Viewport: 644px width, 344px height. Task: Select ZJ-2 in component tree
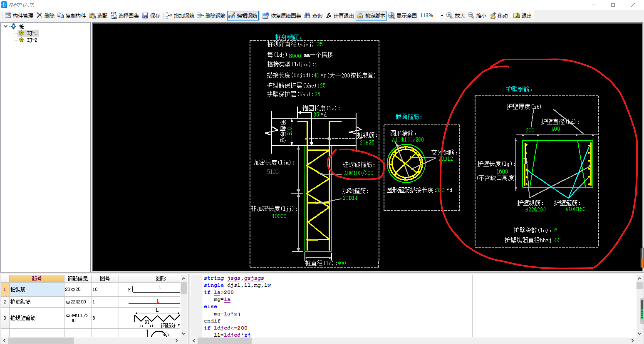tap(32, 40)
